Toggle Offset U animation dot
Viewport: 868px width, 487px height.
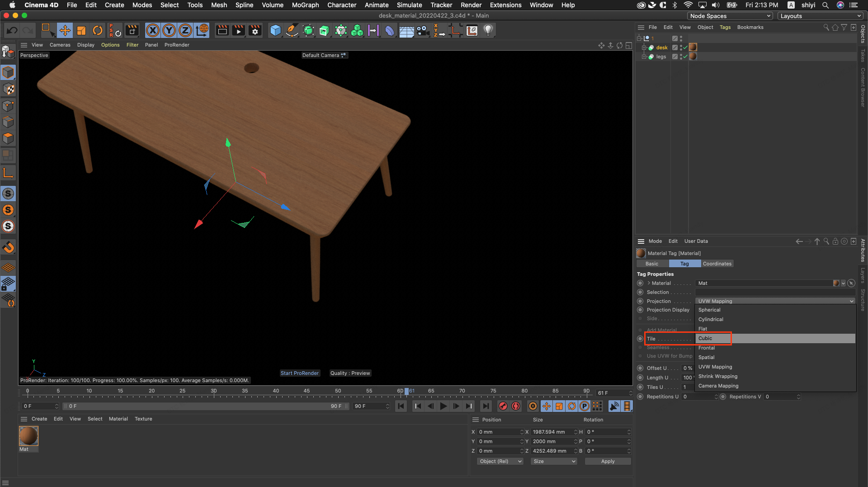(640, 368)
